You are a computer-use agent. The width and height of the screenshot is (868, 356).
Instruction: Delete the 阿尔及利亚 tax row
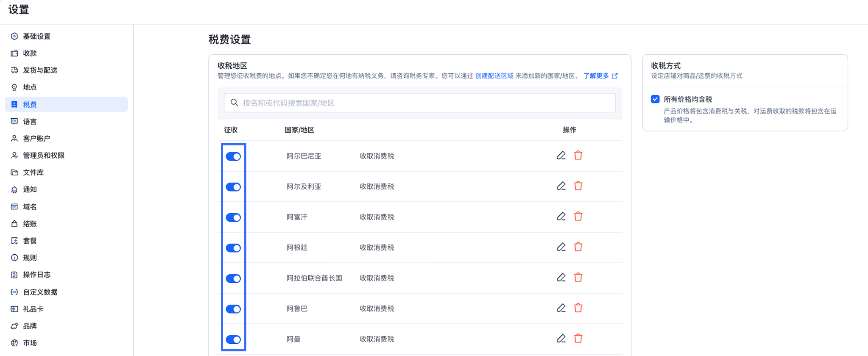(x=578, y=186)
